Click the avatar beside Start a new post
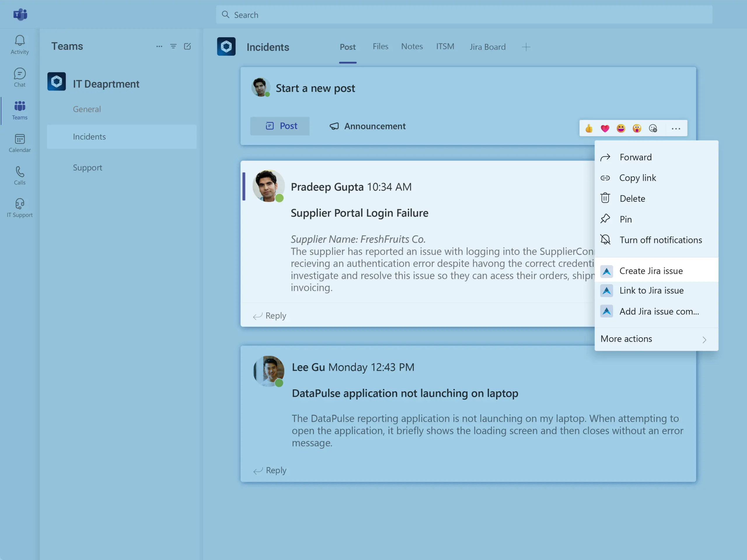The width and height of the screenshot is (747, 560). 261,87
